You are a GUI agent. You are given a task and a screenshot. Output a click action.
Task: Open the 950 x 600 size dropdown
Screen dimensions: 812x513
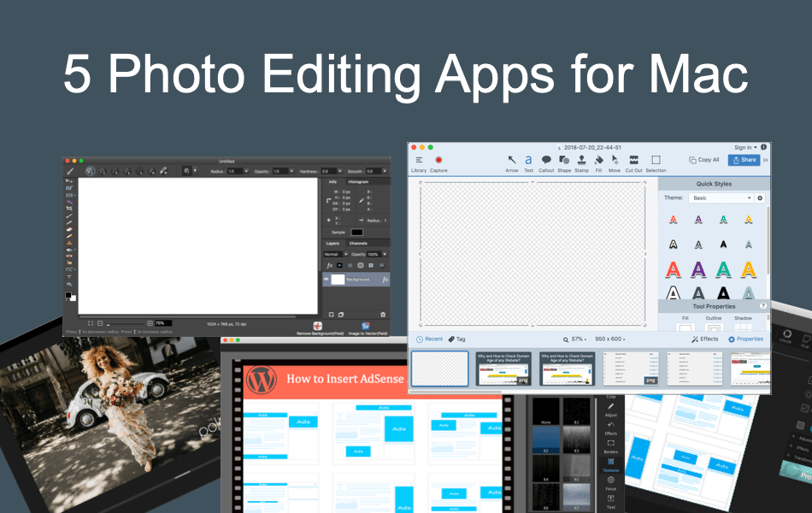click(610, 339)
